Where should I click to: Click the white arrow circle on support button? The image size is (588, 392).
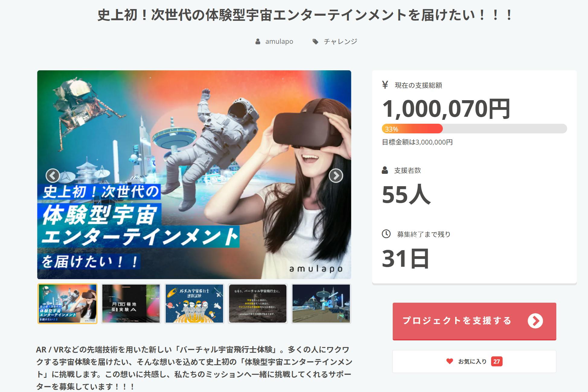coord(535,321)
